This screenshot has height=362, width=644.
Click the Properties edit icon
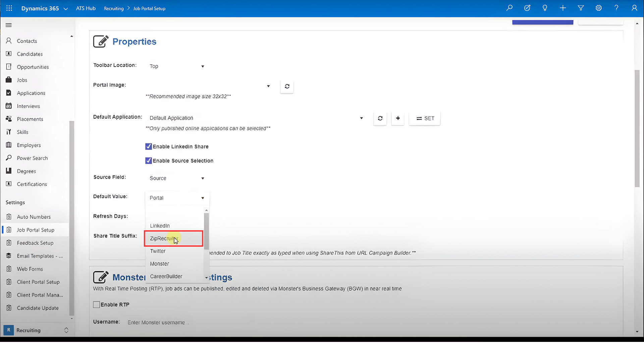[x=101, y=42]
